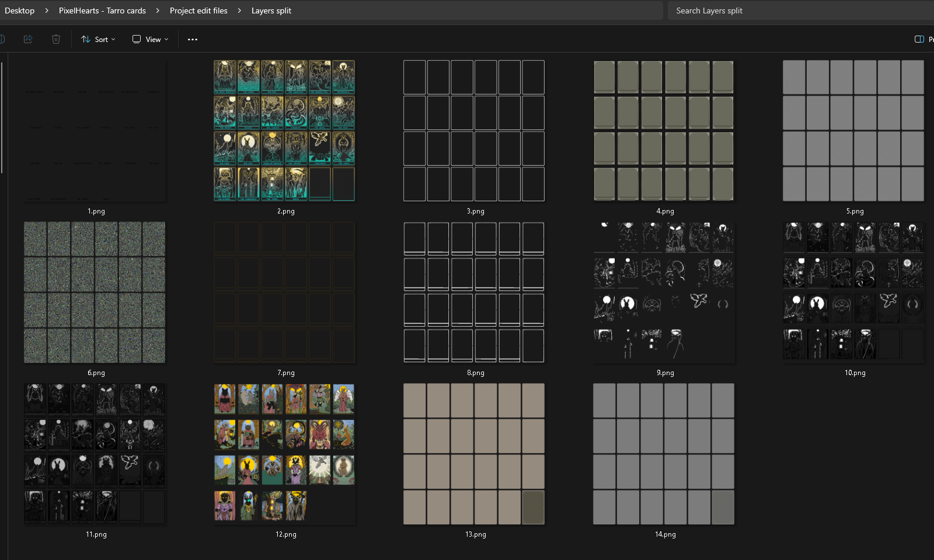Expand the View dropdown chevron

[165, 39]
